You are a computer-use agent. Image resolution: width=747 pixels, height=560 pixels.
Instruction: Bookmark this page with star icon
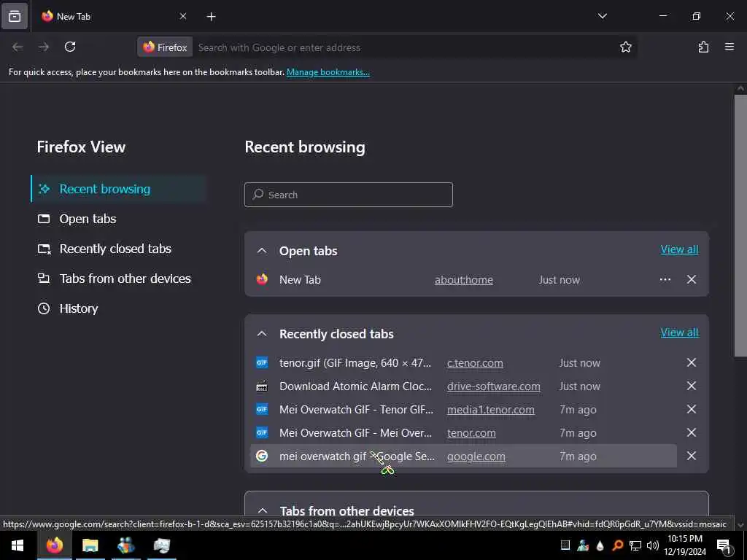pyautogui.click(x=625, y=47)
